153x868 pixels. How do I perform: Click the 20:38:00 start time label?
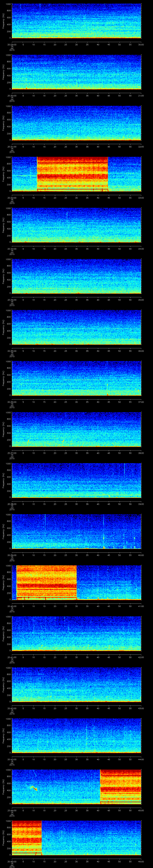tap(12, 504)
